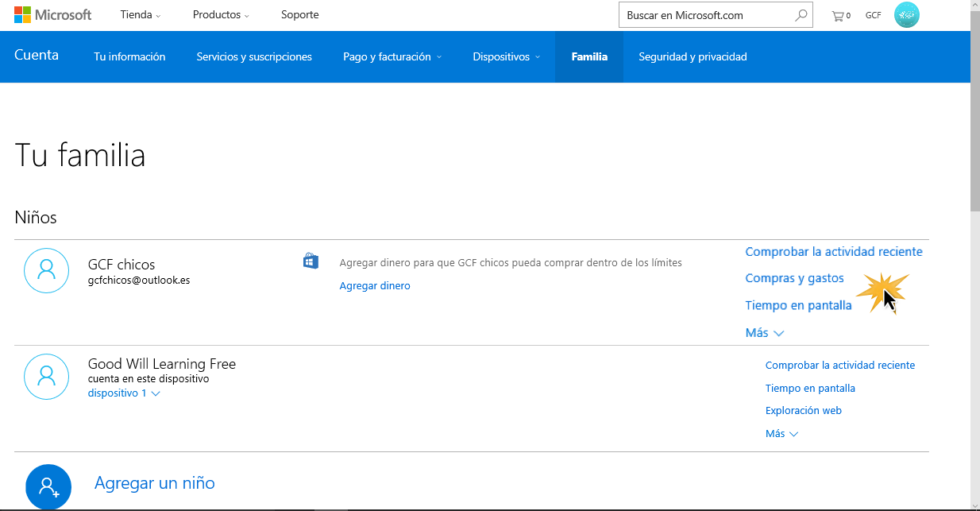This screenshot has width=980, height=511.
Task: Open Compras y gastos link
Action: 794,278
